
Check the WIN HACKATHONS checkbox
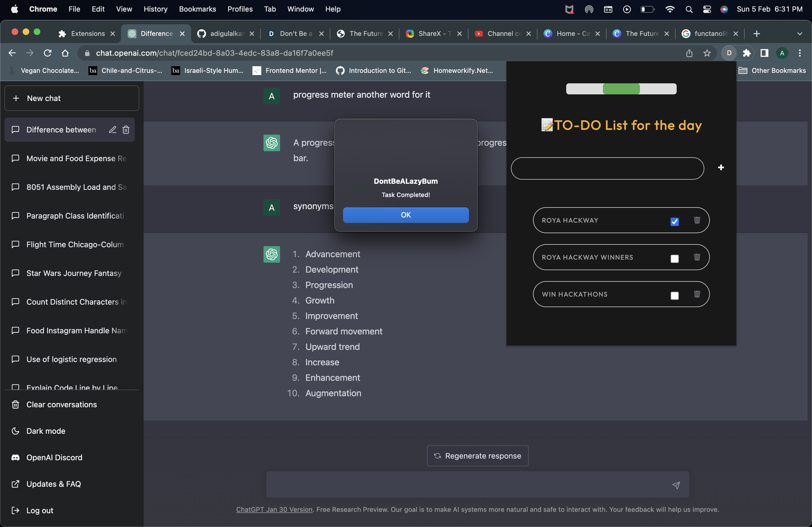(674, 295)
